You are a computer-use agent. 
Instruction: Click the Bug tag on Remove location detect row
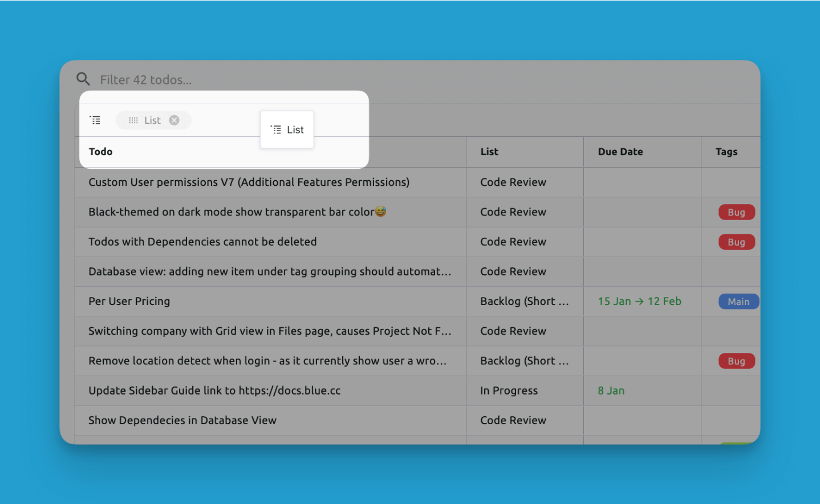(736, 361)
